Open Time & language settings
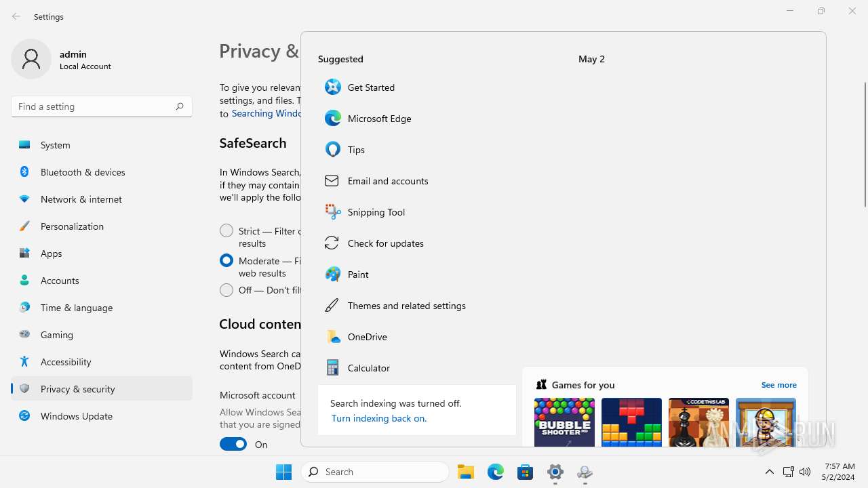This screenshot has width=868, height=488. pos(102,308)
